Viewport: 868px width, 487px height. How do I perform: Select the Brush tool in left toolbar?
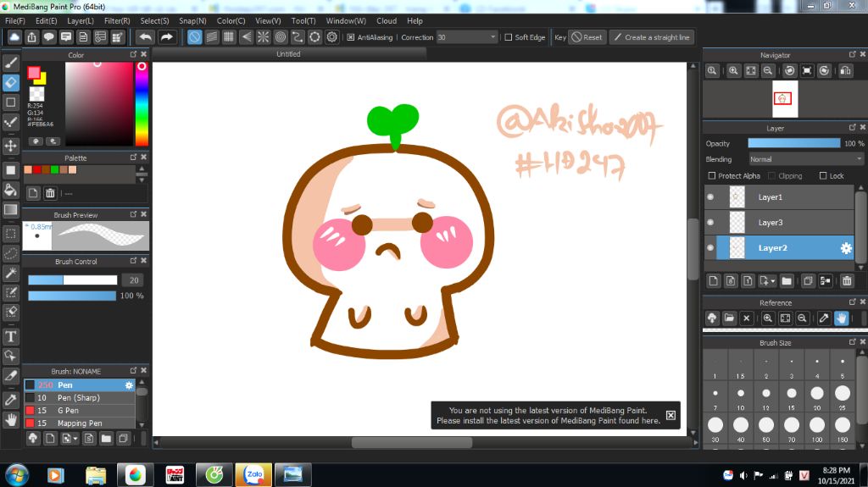[x=10, y=62]
